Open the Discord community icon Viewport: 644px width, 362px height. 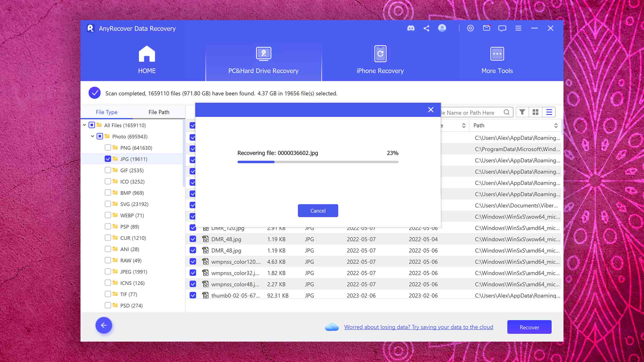(411, 28)
